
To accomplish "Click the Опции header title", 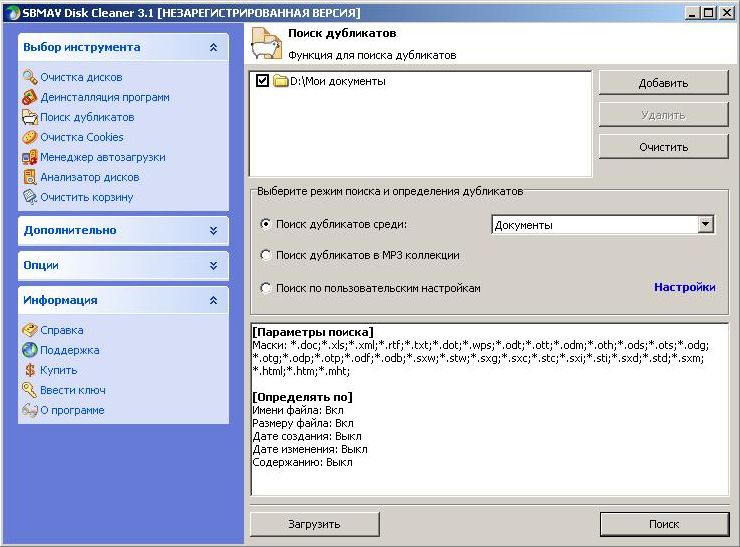I will click(x=41, y=265).
